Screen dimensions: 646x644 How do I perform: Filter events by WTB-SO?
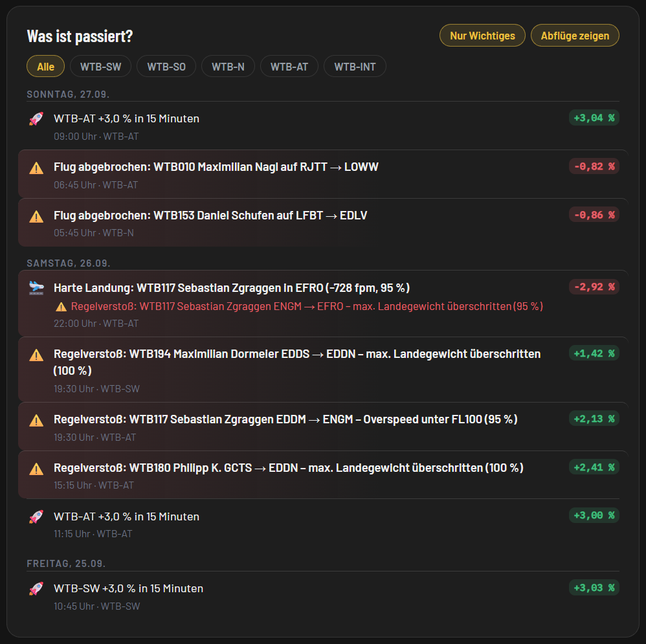point(166,66)
